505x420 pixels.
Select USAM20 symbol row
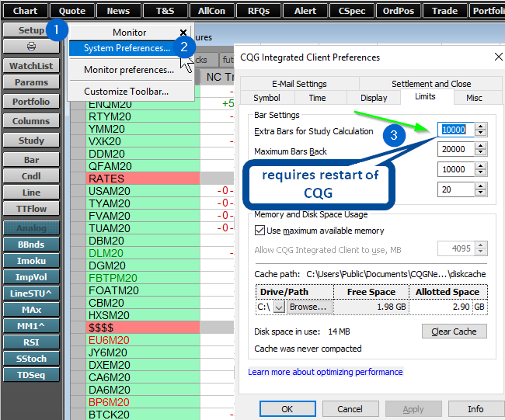click(143, 191)
